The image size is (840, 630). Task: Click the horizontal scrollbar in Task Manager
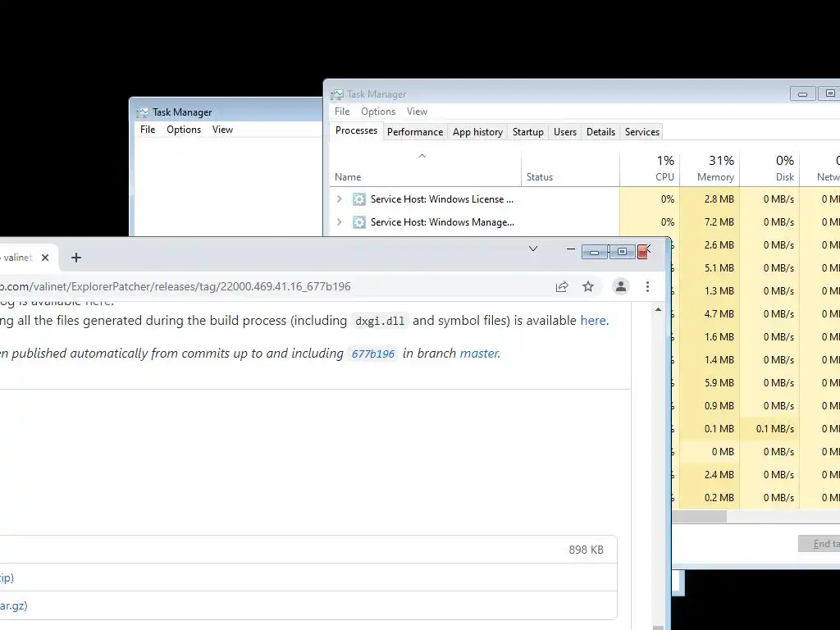point(699,517)
